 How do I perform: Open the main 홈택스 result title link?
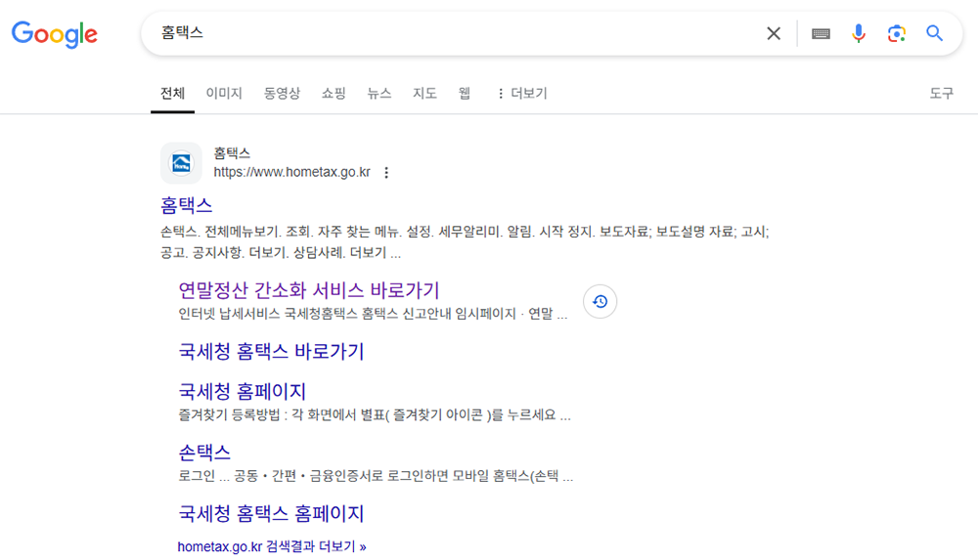pyautogui.click(x=186, y=205)
